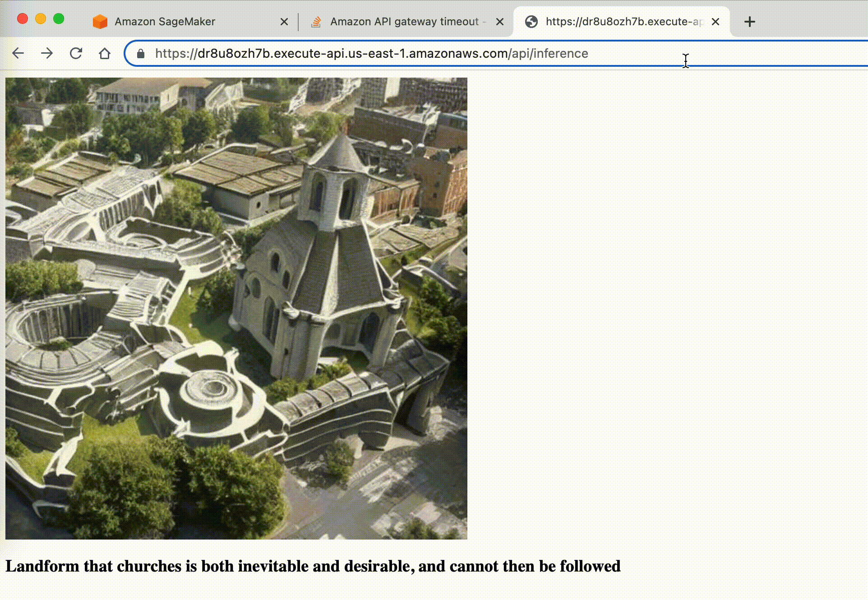Screen dimensions: 868x600
Task: Go back to the previous page
Action: (x=18, y=53)
